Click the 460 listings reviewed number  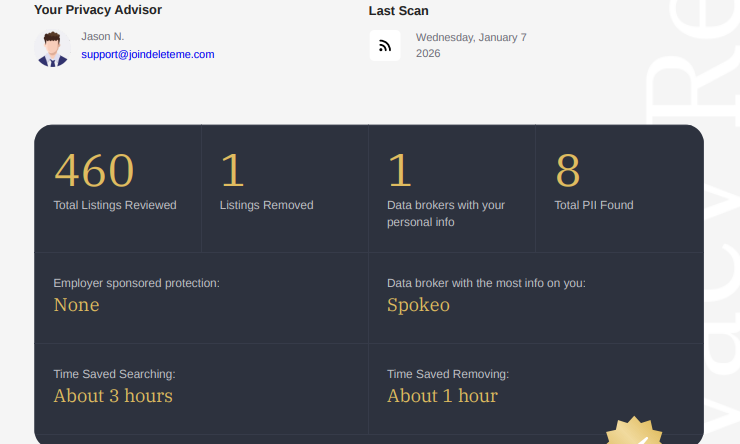94,171
